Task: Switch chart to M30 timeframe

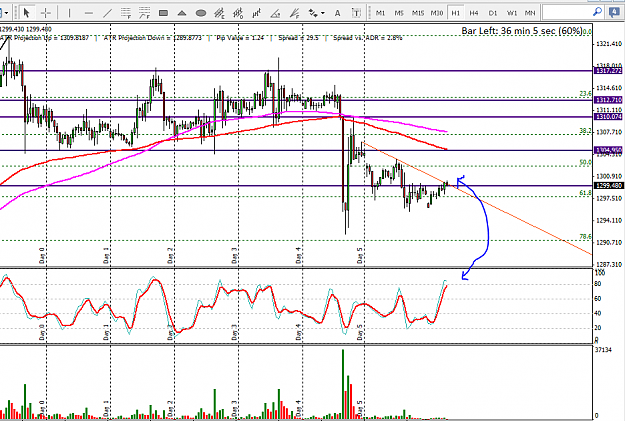Action: click(436, 13)
